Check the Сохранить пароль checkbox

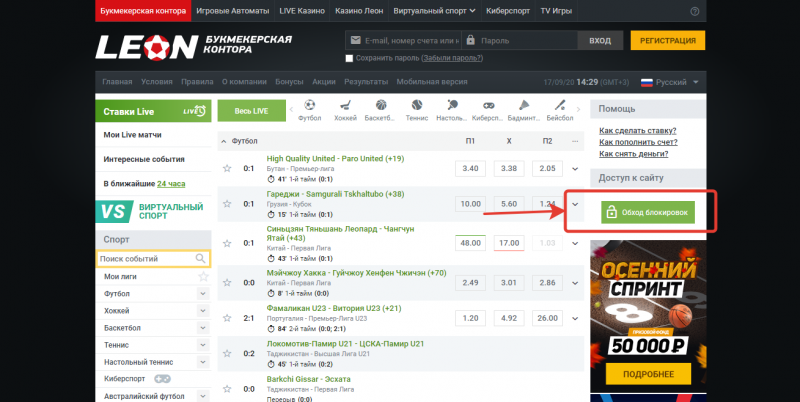pyautogui.click(x=349, y=58)
